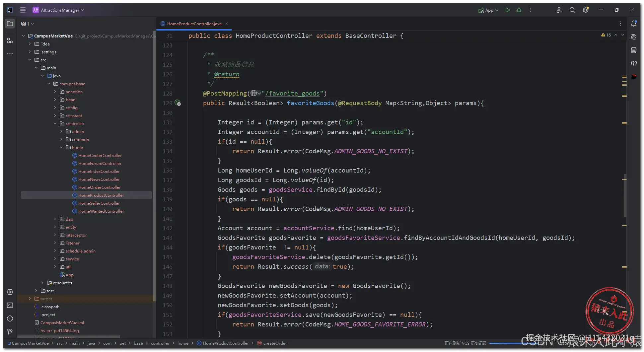Collapse the home package
The image size is (644, 352).
point(61,147)
